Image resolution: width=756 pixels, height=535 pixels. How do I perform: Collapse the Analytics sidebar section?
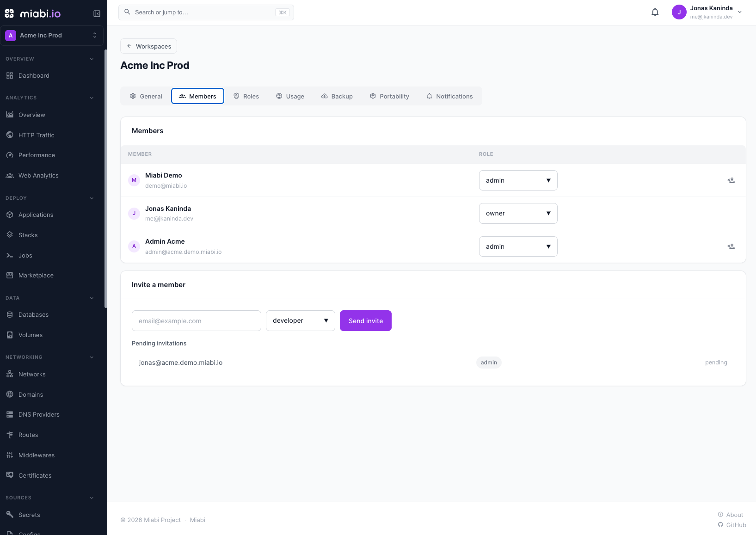click(92, 98)
